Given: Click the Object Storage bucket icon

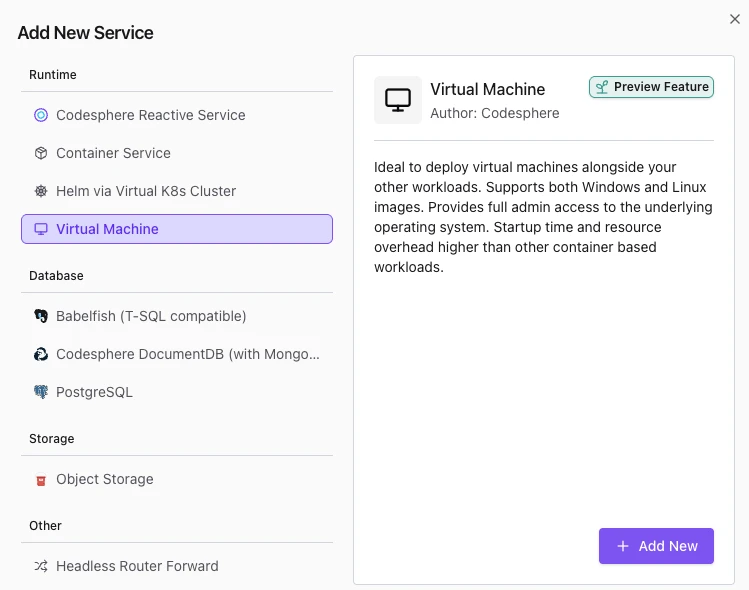Looking at the screenshot, I should (41, 480).
